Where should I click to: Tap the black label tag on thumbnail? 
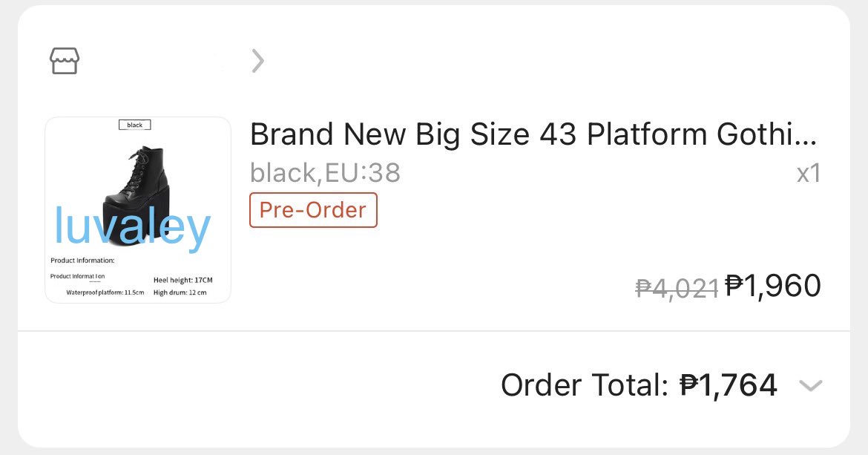[134, 125]
